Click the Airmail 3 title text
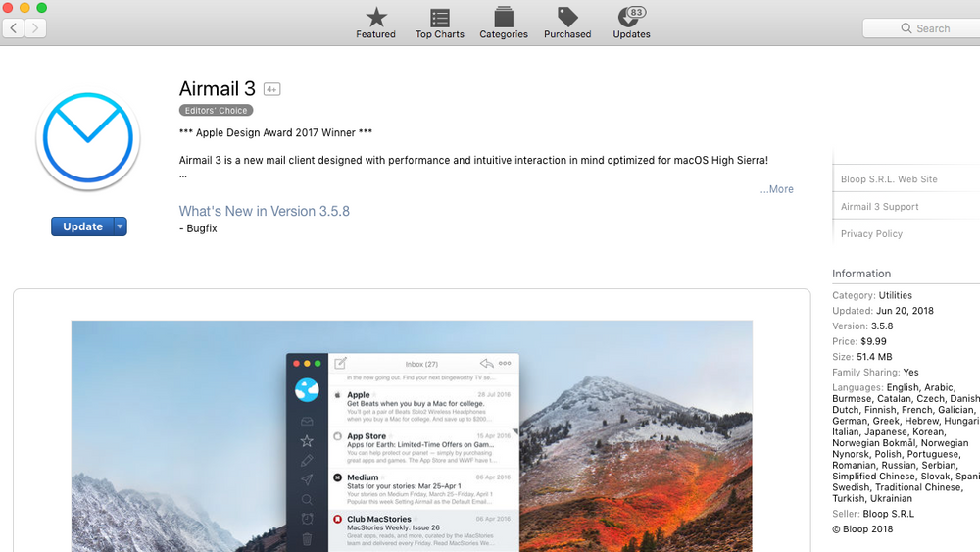The width and height of the screenshot is (980, 552). pos(218,89)
